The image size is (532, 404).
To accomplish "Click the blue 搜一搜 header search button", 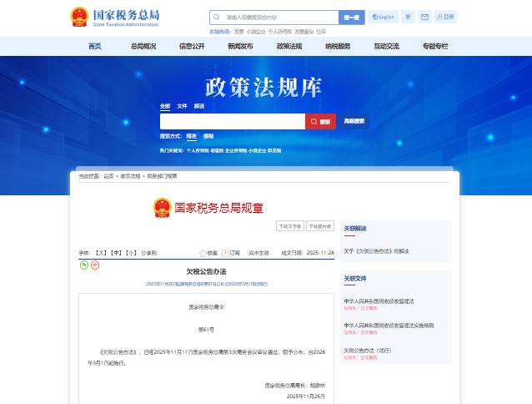I will click(x=352, y=18).
